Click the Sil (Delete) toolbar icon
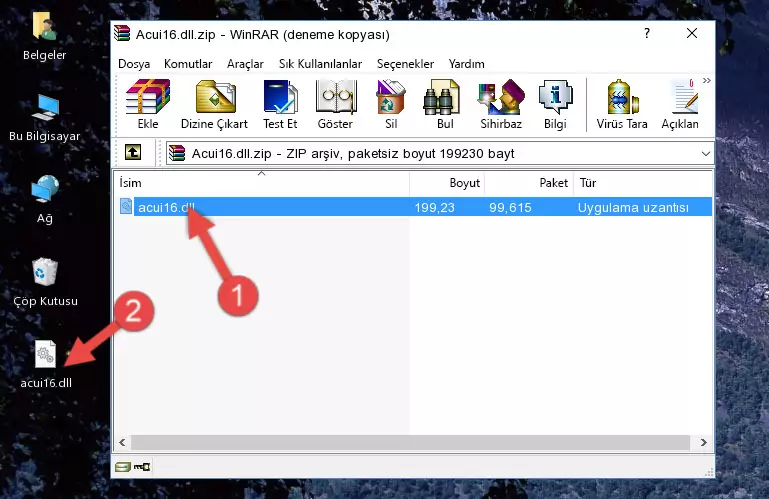This screenshot has height=499, width=769. 391,105
